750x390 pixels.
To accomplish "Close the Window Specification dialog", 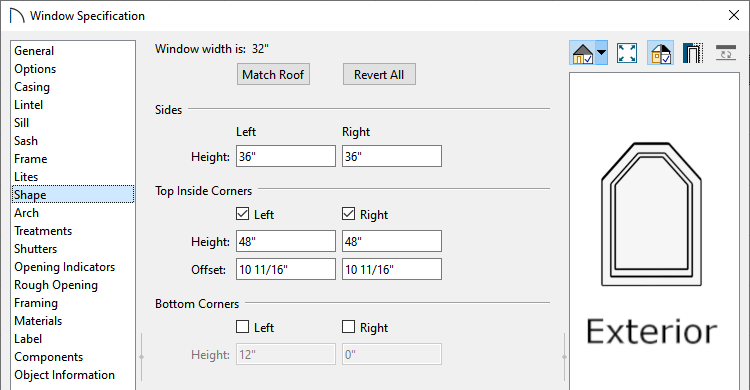I will [734, 15].
